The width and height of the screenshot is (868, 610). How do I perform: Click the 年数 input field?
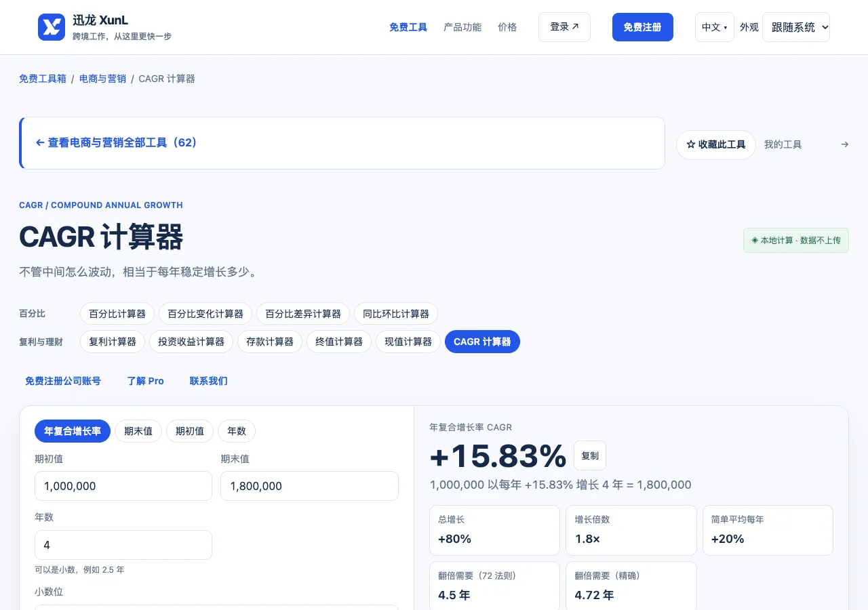pos(123,545)
